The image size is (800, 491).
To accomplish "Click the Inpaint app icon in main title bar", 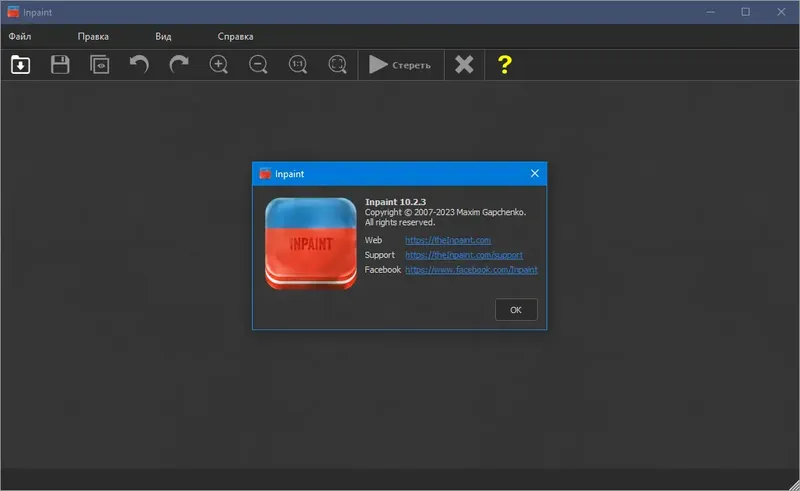I will tap(13, 12).
